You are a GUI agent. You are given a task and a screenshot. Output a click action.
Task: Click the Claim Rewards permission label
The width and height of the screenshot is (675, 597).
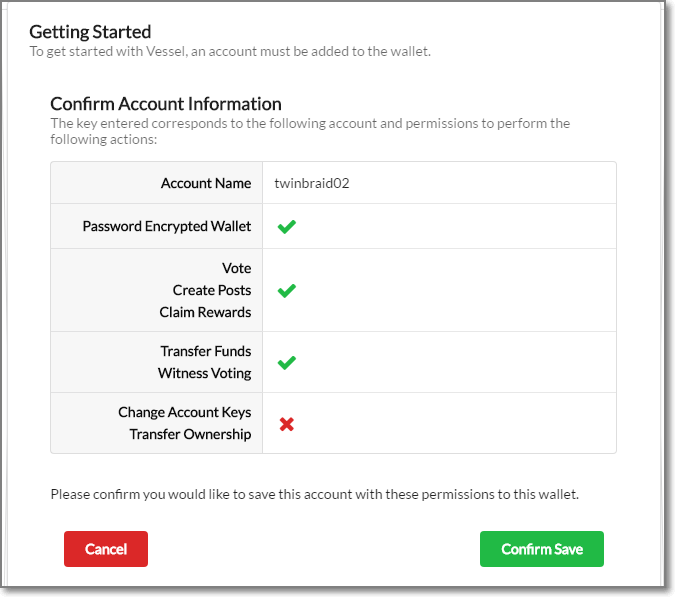point(205,313)
